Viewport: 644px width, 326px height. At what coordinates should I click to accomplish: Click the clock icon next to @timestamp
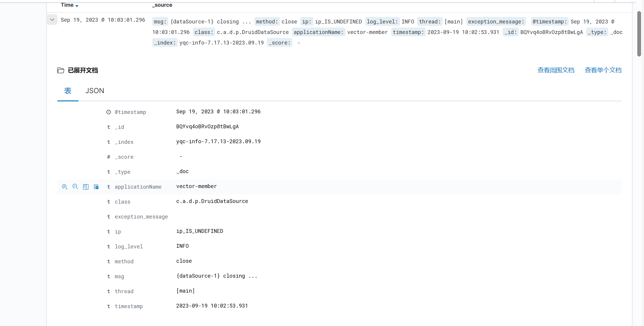click(x=109, y=112)
